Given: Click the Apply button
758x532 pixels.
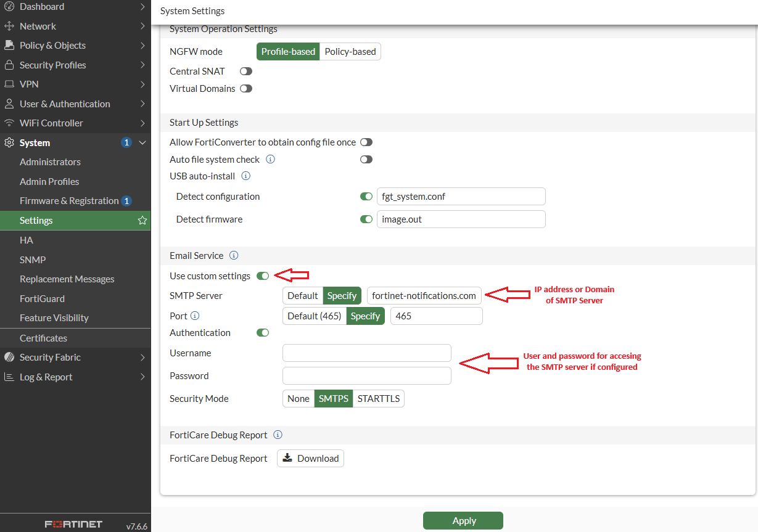Looking at the screenshot, I should click(463, 521).
